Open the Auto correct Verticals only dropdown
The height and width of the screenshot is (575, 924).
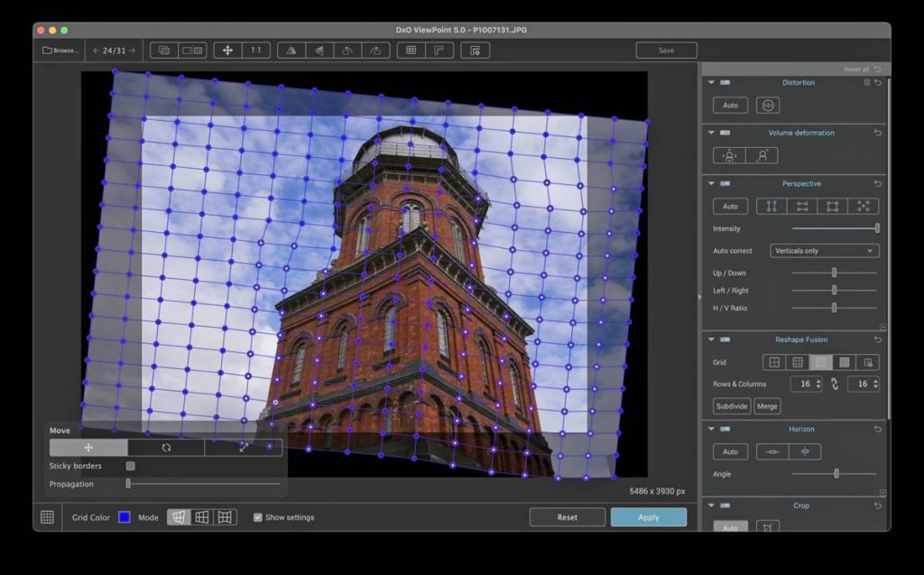(x=824, y=251)
